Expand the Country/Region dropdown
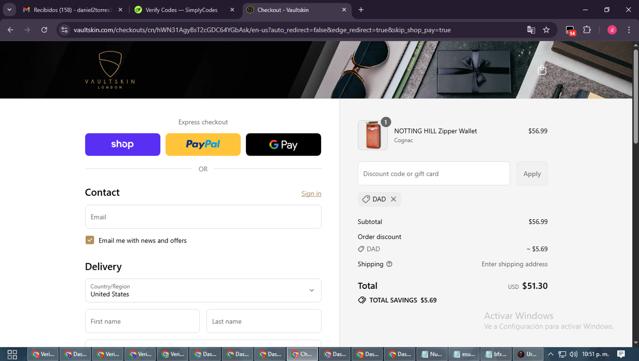The image size is (639, 361). [x=203, y=290]
